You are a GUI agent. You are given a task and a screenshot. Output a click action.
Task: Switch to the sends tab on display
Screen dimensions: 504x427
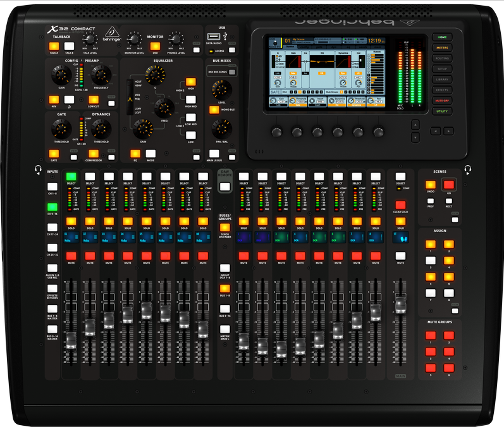point(362,47)
